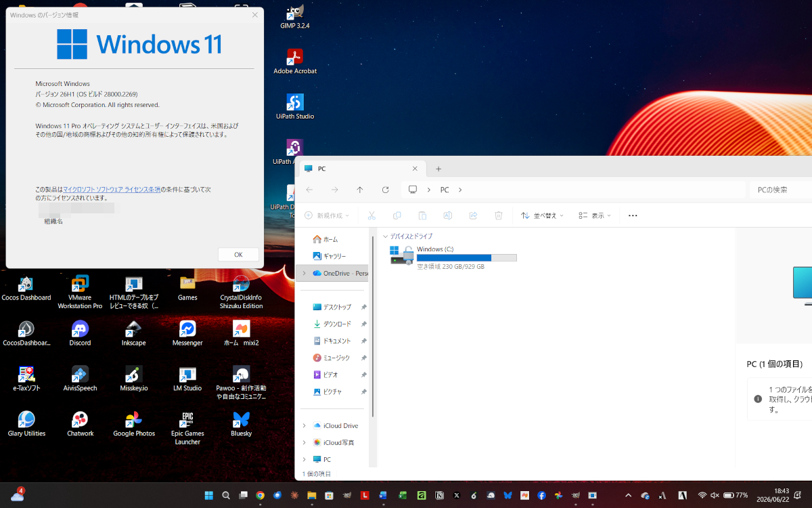Open the 並べ替え sort dropdown
The height and width of the screenshot is (508, 812).
point(542,215)
